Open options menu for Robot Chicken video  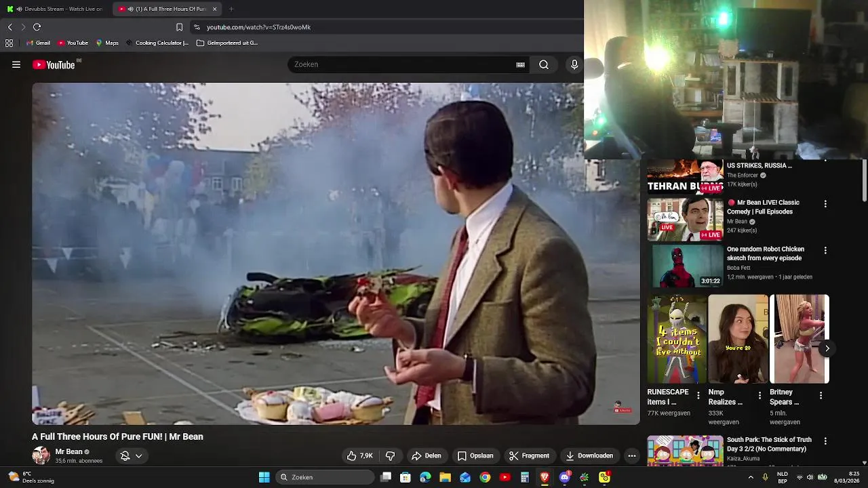(x=825, y=250)
